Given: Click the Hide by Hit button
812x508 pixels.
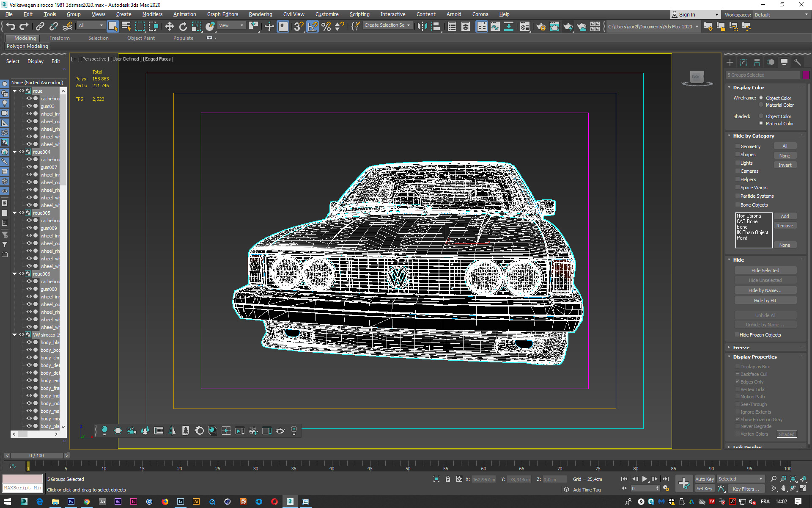Looking at the screenshot, I should click(x=765, y=301).
